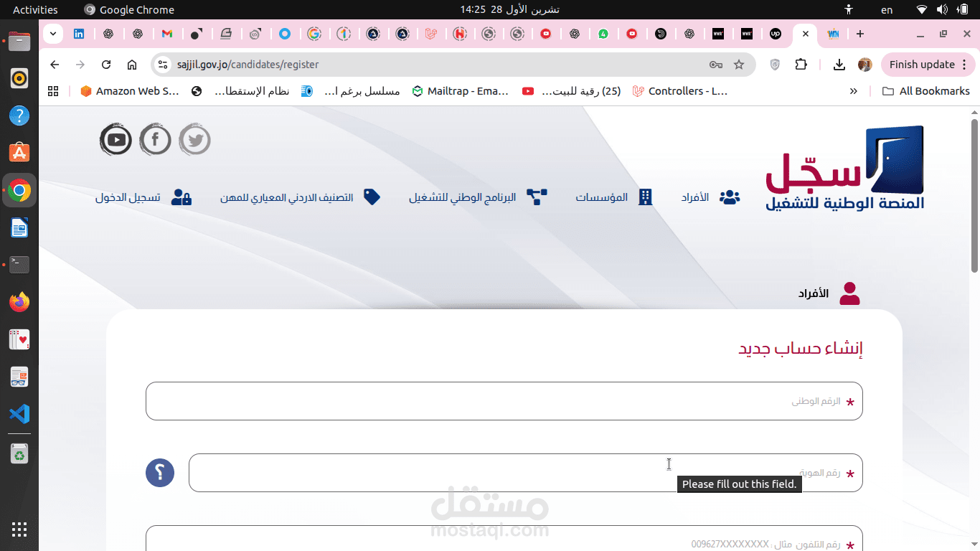This screenshot has width=980, height=551.
Task: Click the page vertical scrollbar
Action: coord(974,196)
